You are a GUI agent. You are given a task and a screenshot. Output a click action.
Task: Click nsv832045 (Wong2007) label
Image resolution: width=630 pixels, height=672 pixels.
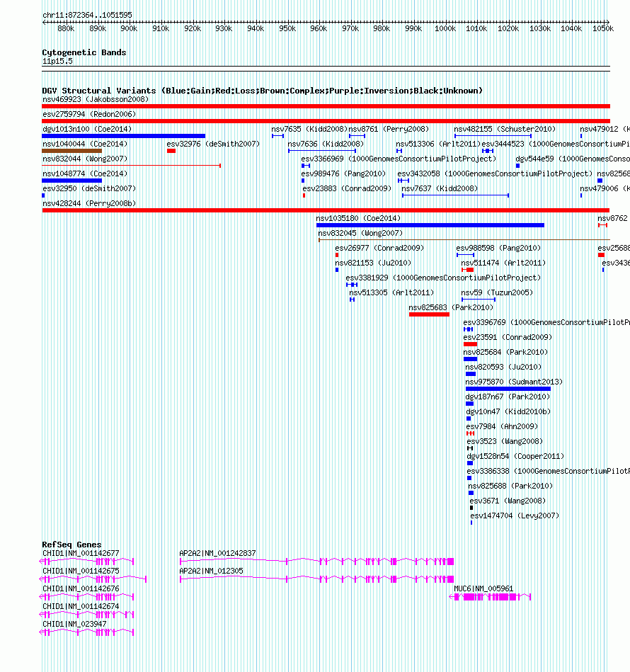(x=360, y=233)
